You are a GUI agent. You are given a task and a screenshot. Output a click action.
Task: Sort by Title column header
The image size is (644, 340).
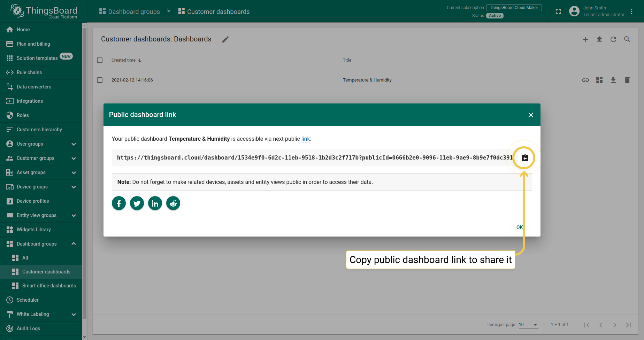(x=347, y=60)
